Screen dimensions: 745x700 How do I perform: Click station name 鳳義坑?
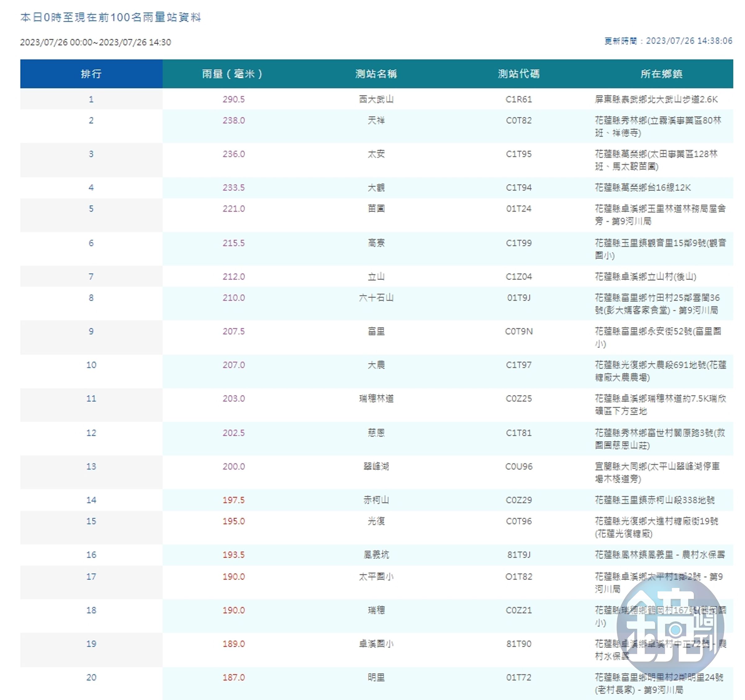tap(376, 555)
